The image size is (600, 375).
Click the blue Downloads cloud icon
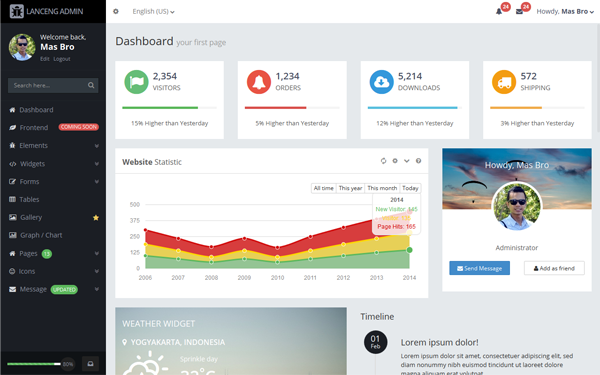coord(382,82)
